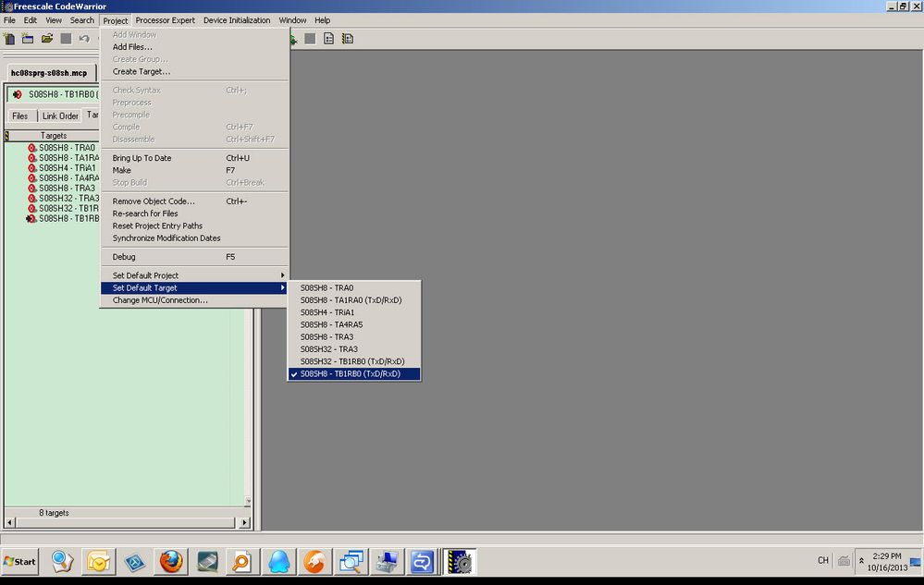Click the target icon in the current target box
This screenshot has width=924, height=585.
click(17, 94)
